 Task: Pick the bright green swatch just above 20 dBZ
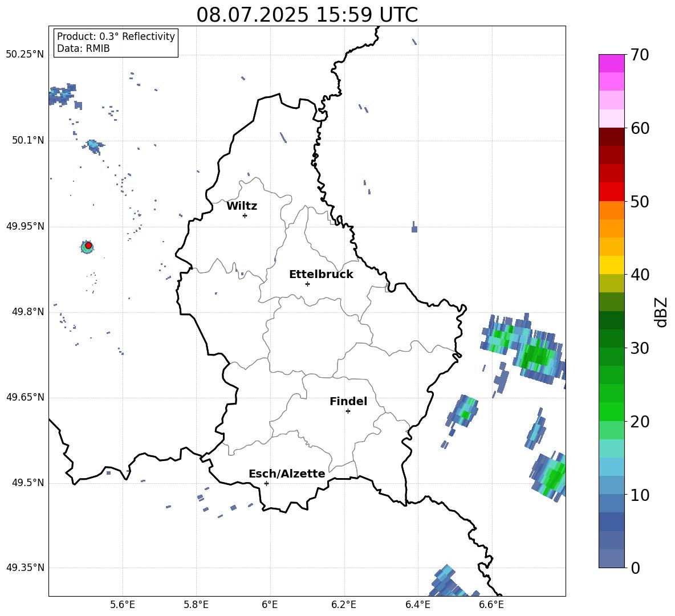pyautogui.click(x=611, y=411)
